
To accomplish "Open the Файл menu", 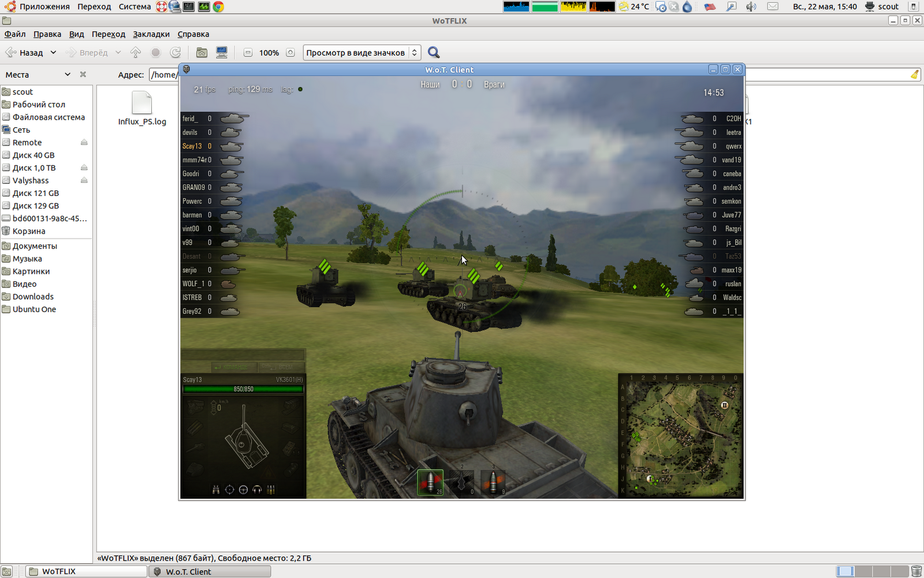I will click(15, 34).
